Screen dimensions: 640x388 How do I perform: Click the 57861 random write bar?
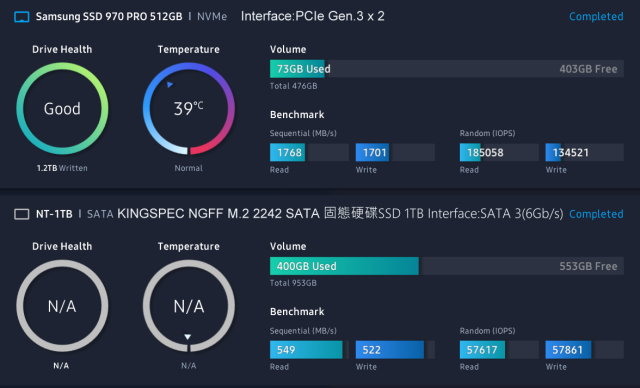584,350
